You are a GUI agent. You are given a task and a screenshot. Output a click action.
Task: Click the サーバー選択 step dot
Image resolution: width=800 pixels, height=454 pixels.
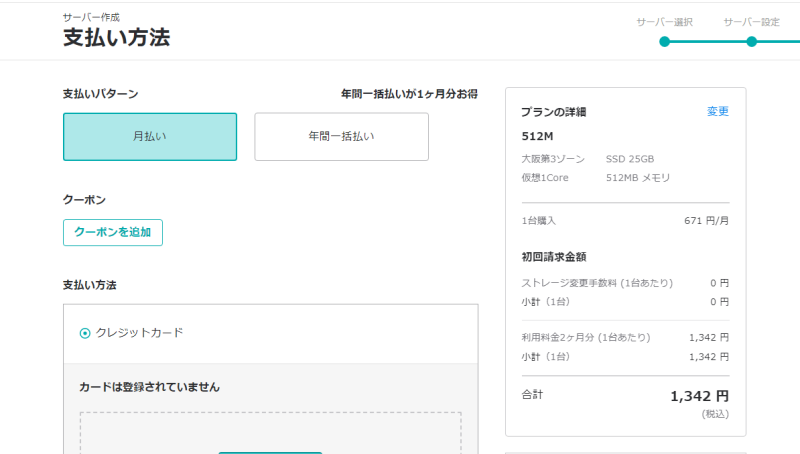click(664, 42)
